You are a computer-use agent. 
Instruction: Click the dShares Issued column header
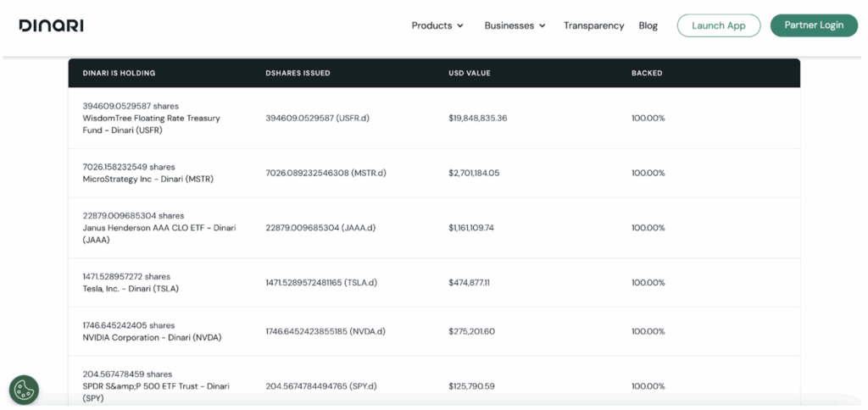298,73
